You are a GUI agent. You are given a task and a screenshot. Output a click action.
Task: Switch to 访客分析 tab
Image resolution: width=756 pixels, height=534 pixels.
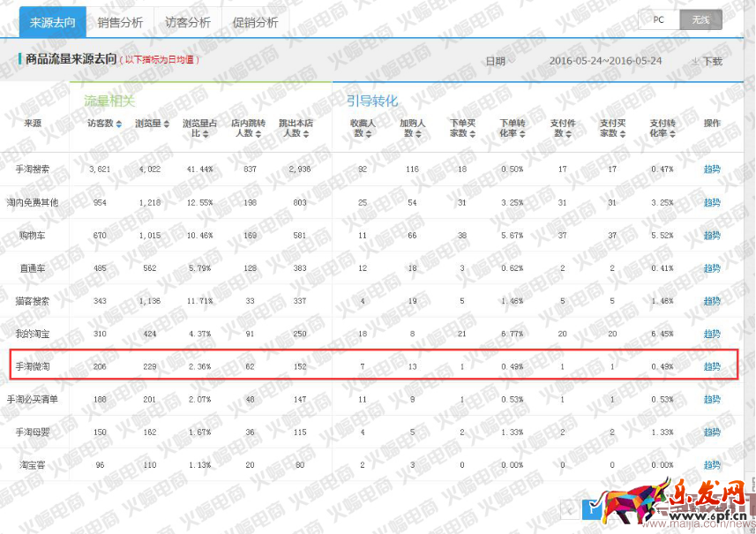point(188,22)
